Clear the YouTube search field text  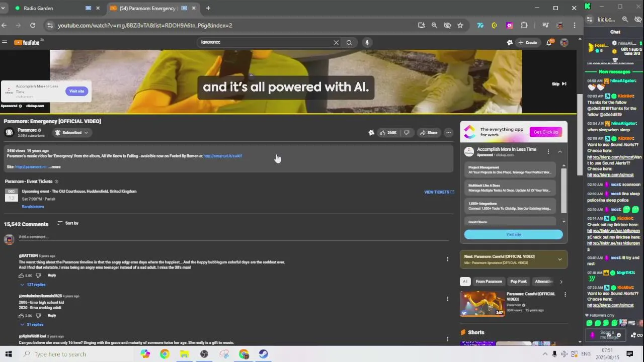click(x=336, y=43)
